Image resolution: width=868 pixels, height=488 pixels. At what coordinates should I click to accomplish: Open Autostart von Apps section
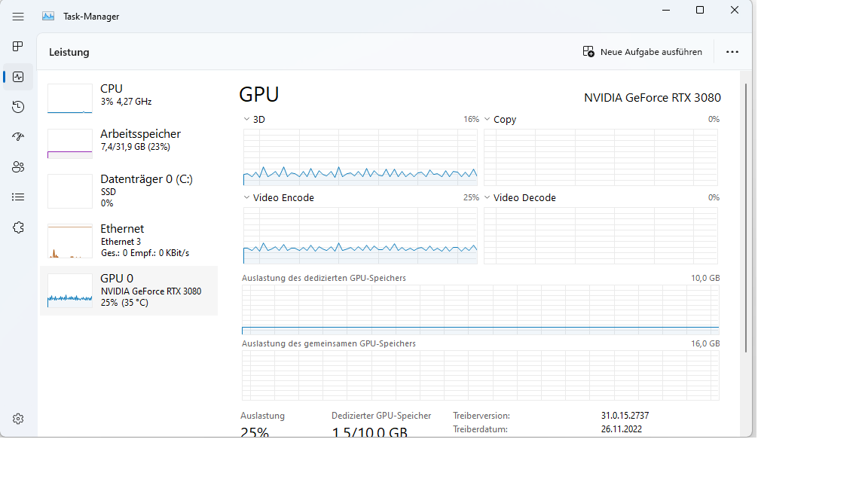[17, 136]
